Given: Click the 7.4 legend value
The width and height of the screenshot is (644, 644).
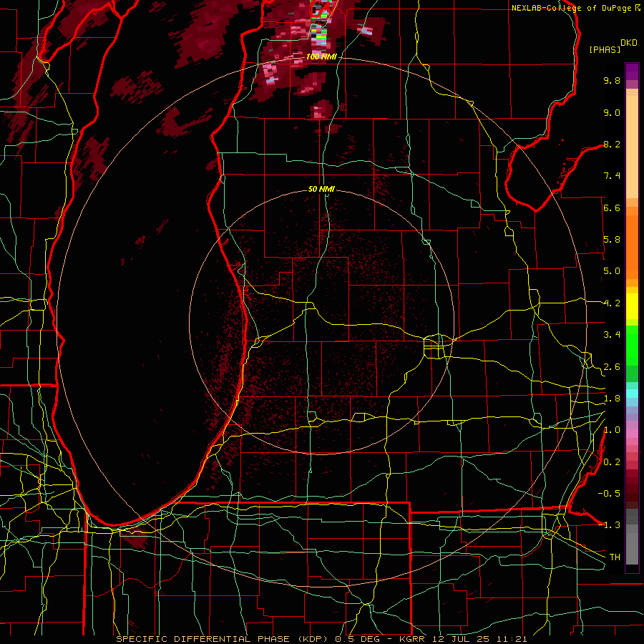Looking at the screenshot, I should [x=612, y=176].
